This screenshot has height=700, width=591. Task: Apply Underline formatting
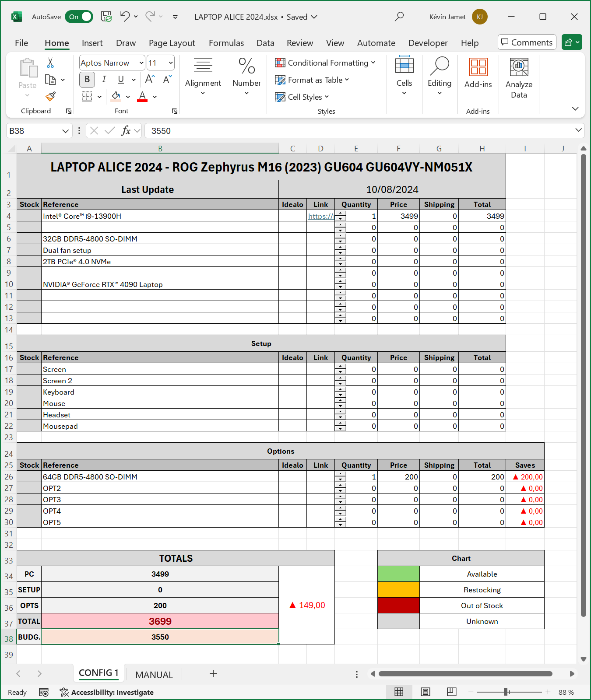[x=121, y=79]
